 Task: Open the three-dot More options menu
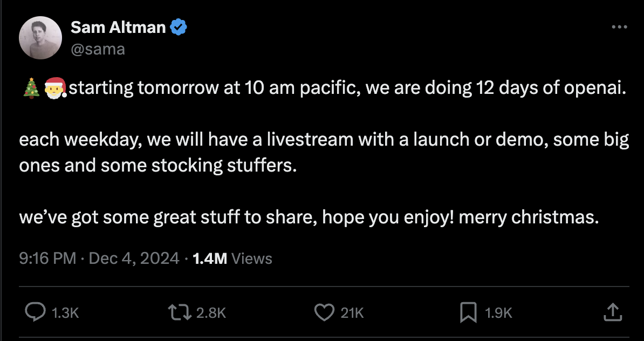619,28
